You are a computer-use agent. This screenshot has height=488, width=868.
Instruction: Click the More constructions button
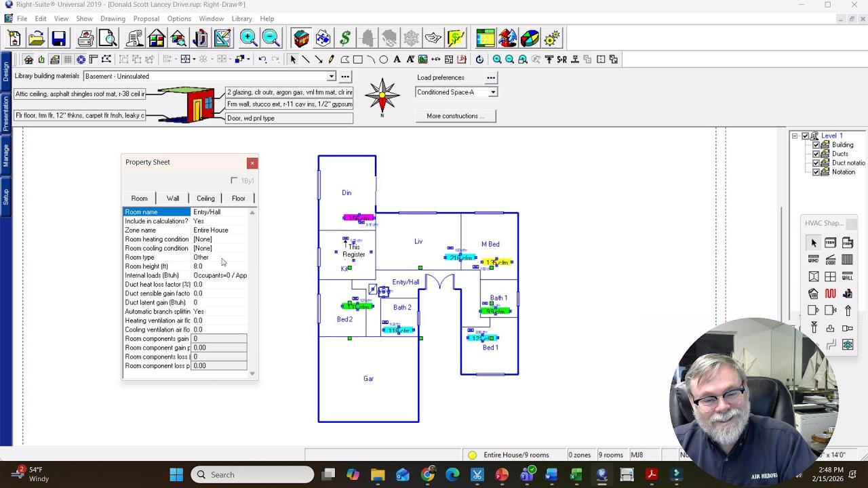point(456,116)
